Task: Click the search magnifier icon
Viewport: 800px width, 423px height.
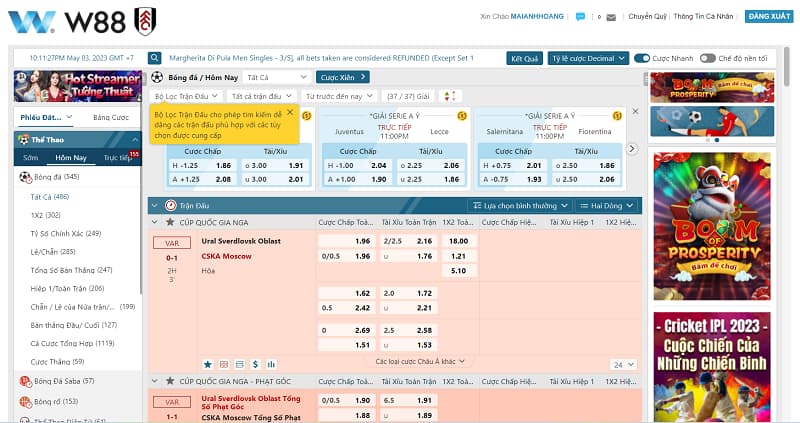Action: 155,58
